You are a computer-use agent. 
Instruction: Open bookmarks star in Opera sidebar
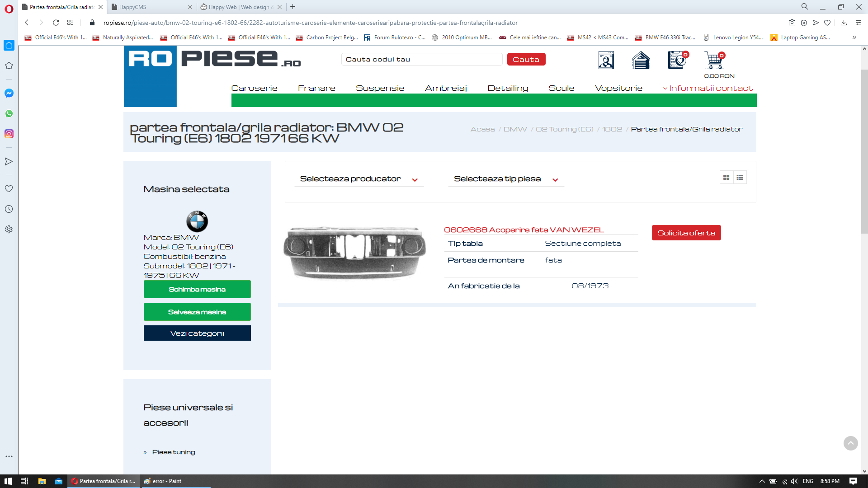coord(9,66)
